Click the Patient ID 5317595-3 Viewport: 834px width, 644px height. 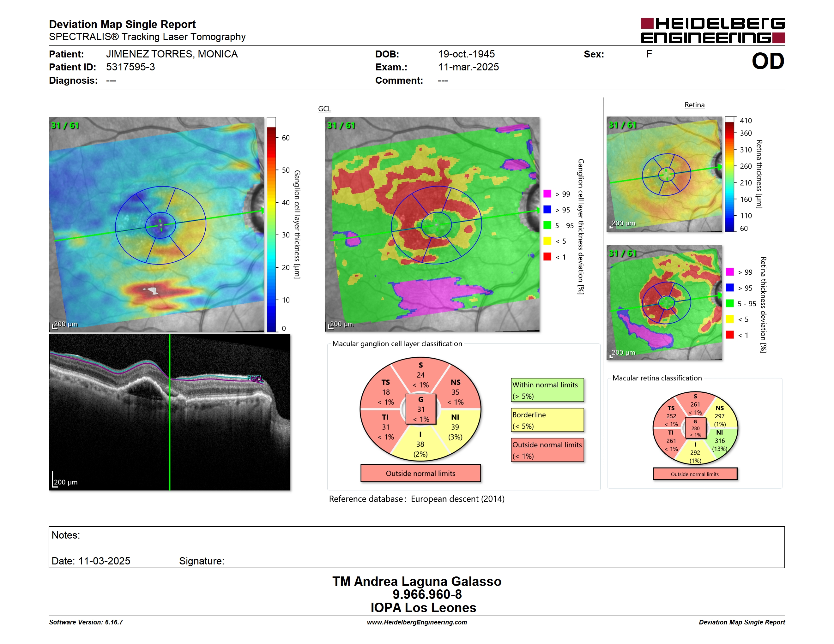(130, 67)
